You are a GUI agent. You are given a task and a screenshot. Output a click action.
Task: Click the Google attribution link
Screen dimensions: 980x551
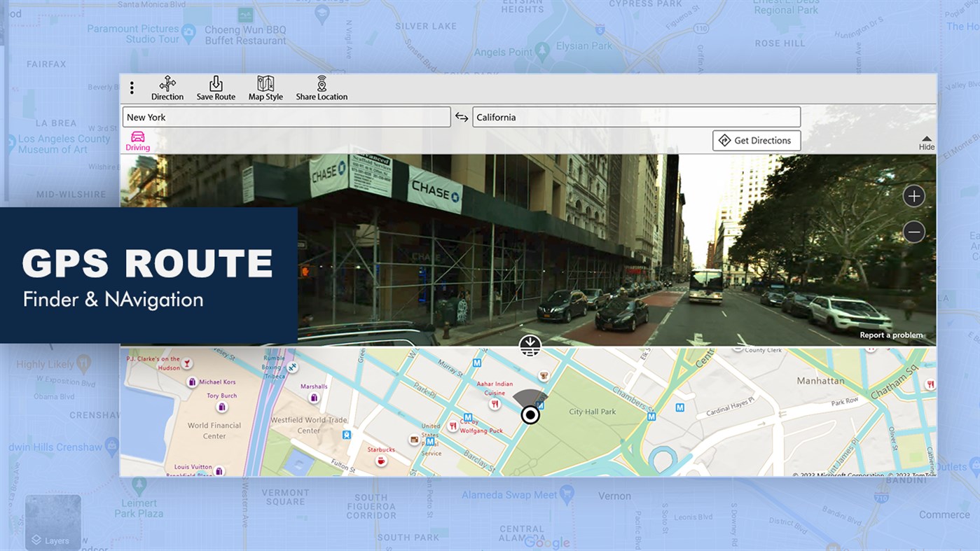(548, 543)
